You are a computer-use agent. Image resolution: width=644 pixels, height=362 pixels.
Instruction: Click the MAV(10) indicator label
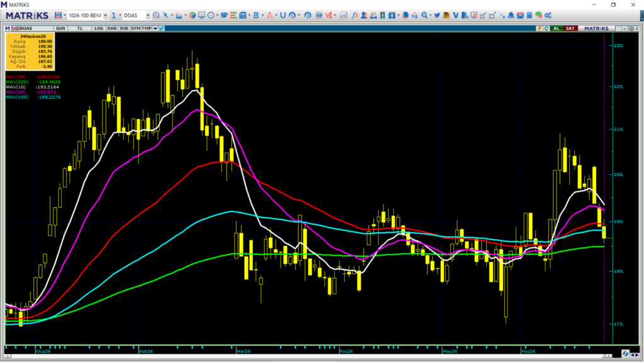16,87
